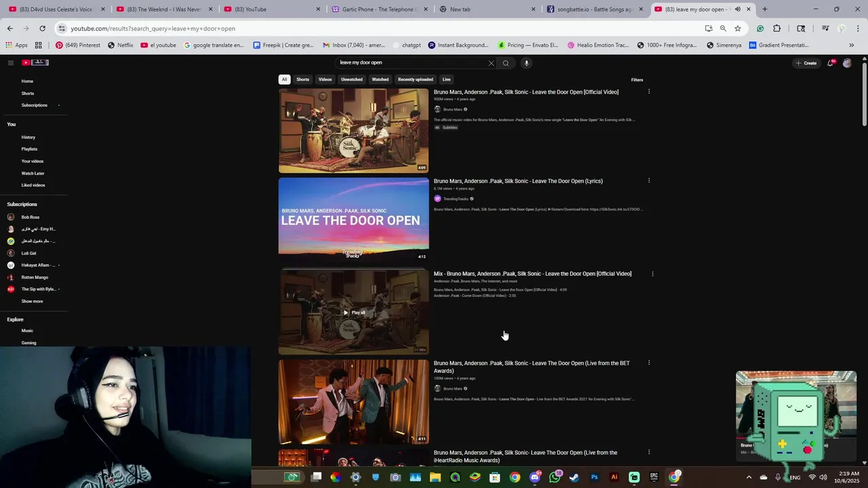The image size is (868, 488).
Task: Open options menu for the Lyrics video
Action: pos(649,181)
